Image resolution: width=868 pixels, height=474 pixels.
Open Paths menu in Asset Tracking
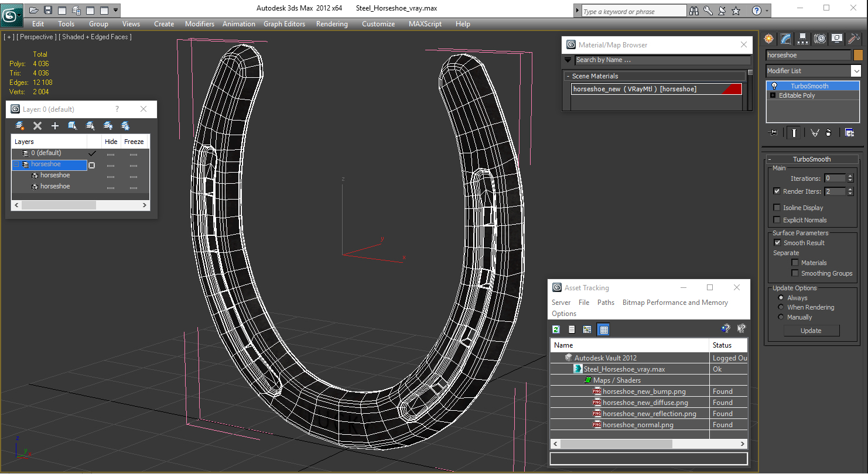pos(606,303)
